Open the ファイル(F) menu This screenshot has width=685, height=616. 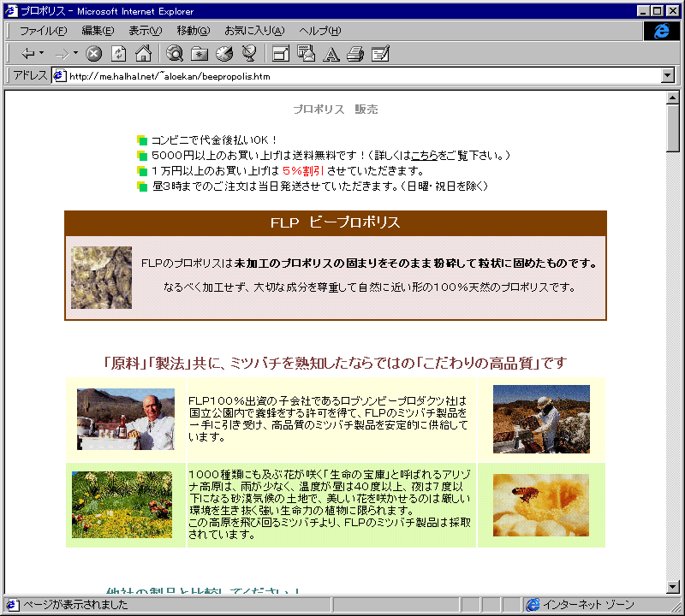(x=44, y=31)
